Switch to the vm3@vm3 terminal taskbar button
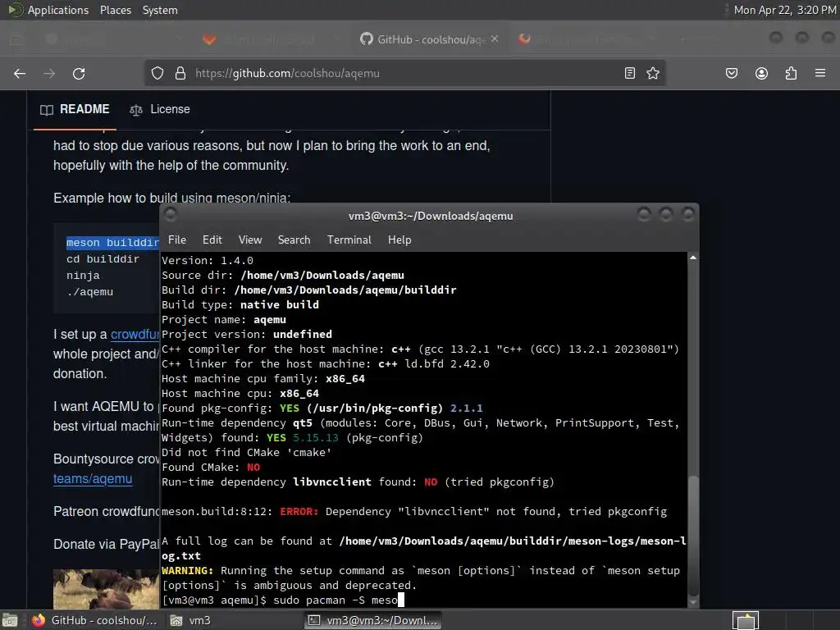 pos(373,620)
